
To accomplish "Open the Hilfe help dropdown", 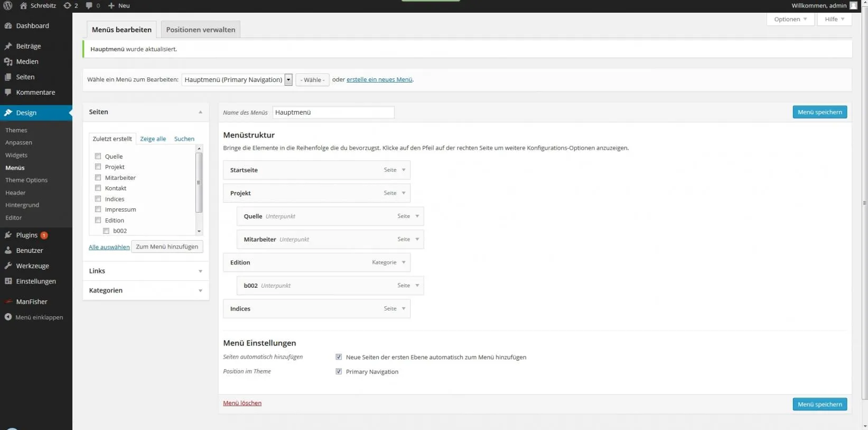I will pos(835,19).
